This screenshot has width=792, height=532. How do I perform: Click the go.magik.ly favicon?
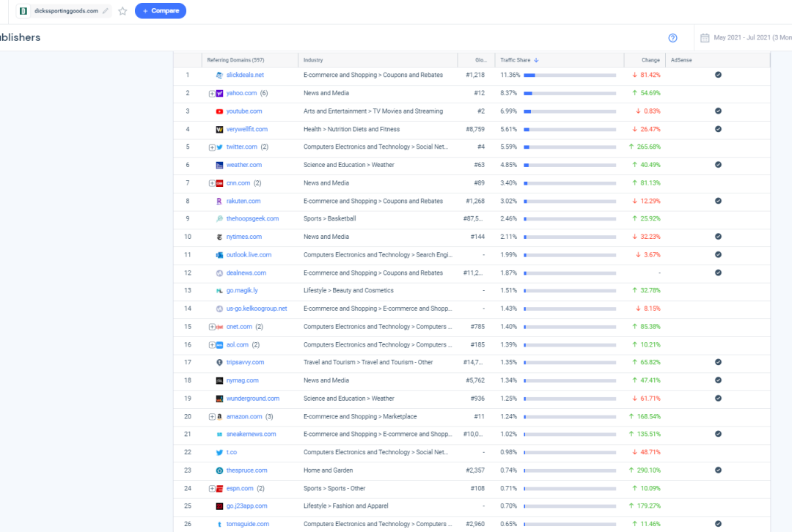point(219,291)
